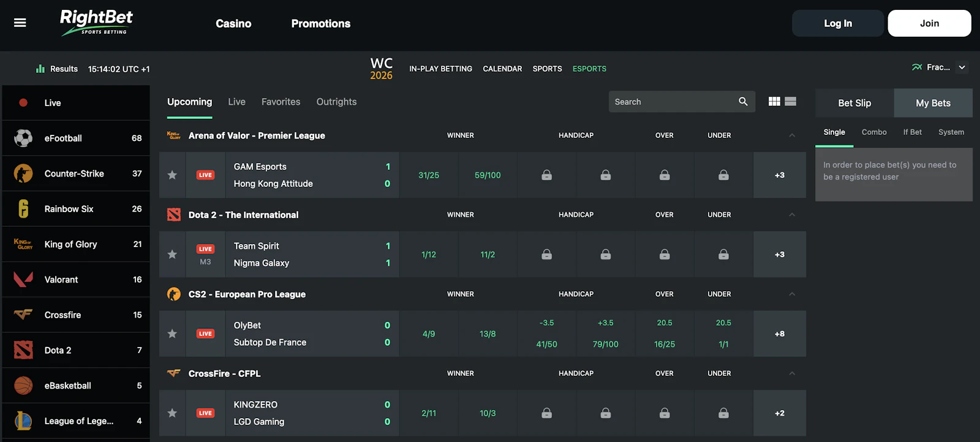Expand +3 more markets for GAM Esports
Viewport: 980px width, 442px height.
(x=780, y=175)
